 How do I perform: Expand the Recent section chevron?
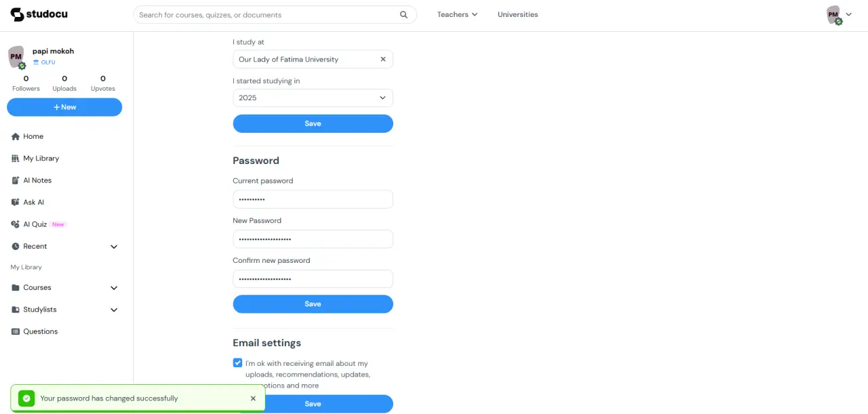114,247
